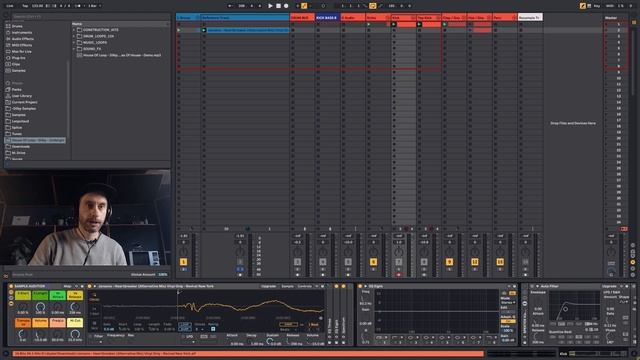Image resolution: width=640 pixels, height=360 pixels.
Task: Toggle the red arm button on Kick track
Action: point(399,275)
